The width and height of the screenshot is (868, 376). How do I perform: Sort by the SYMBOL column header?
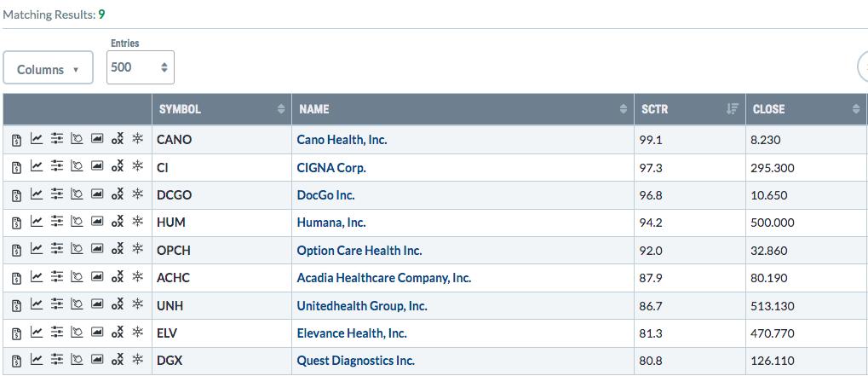click(221, 109)
